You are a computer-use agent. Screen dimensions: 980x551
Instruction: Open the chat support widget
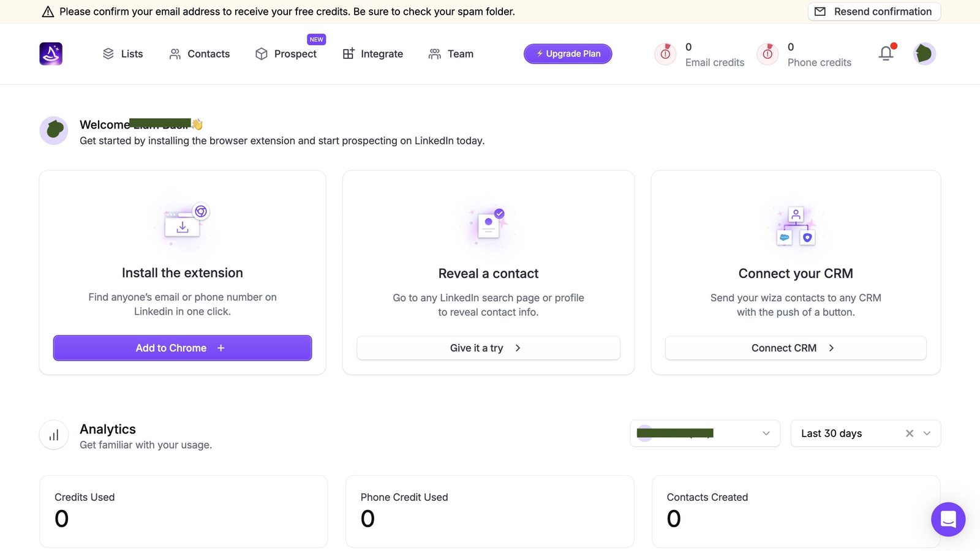click(x=948, y=519)
